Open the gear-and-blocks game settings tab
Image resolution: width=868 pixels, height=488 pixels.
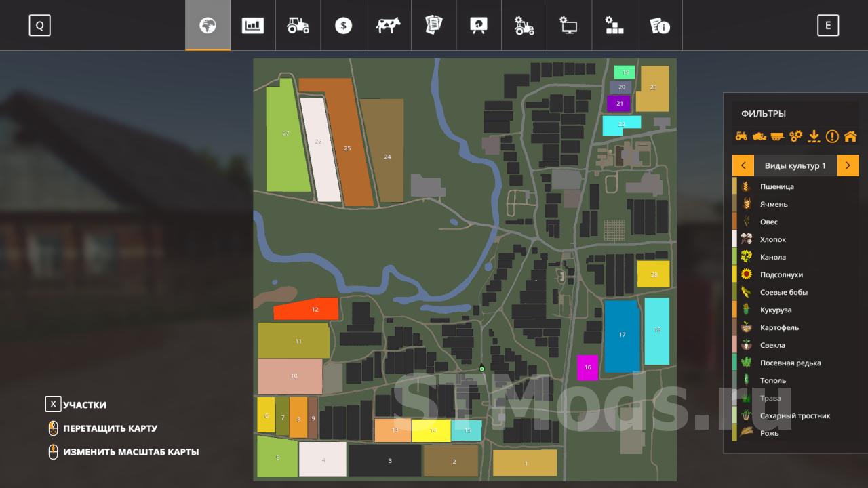coord(614,26)
